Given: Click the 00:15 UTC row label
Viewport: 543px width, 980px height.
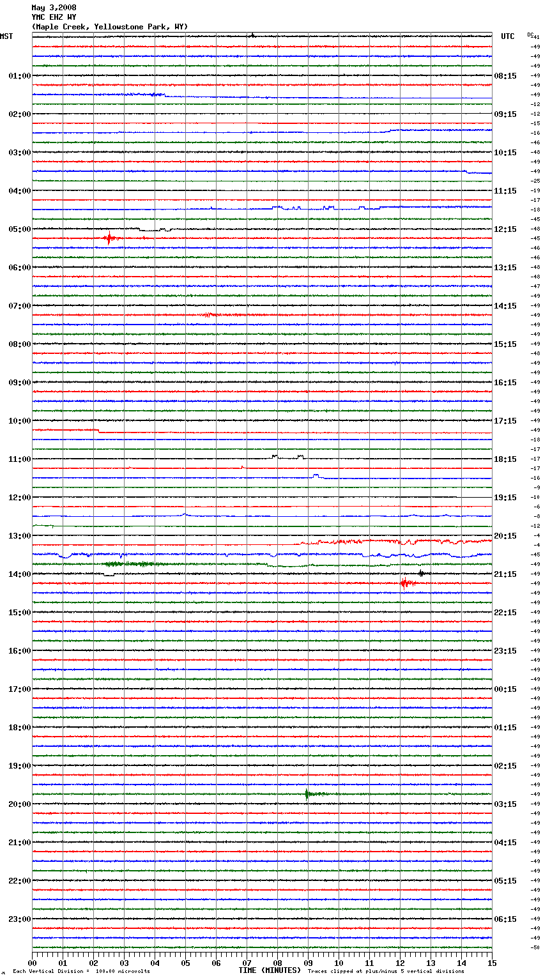Looking at the screenshot, I should pyautogui.click(x=505, y=689).
